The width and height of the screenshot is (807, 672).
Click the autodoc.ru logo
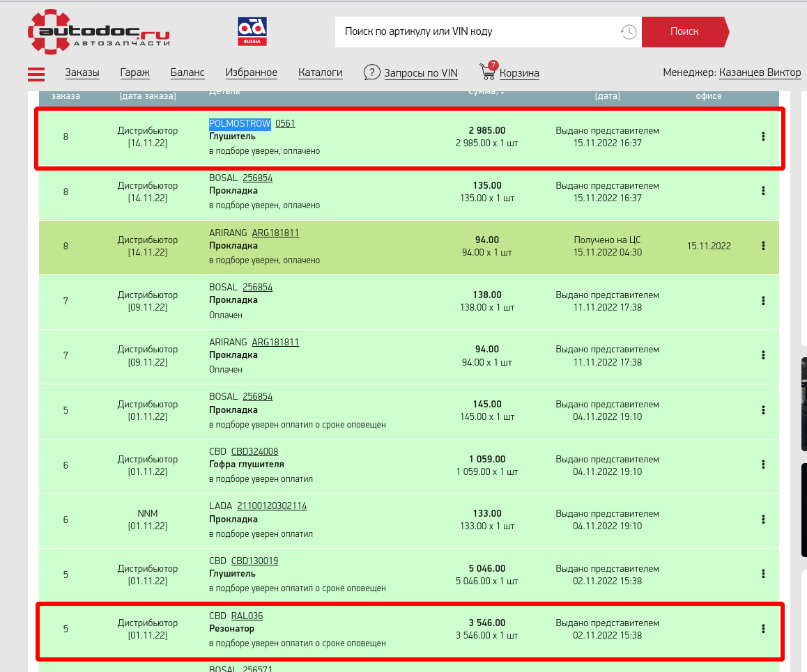click(x=99, y=32)
